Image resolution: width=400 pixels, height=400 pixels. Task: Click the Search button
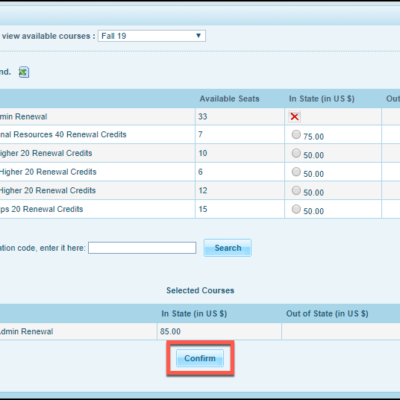click(x=228, y=248)
